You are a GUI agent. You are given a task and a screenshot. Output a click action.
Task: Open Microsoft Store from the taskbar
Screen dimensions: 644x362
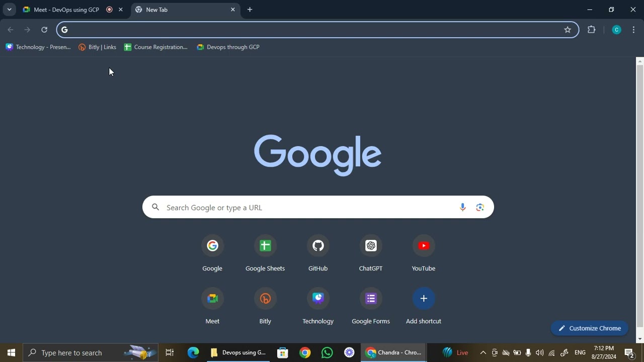[x=283, y=352]
